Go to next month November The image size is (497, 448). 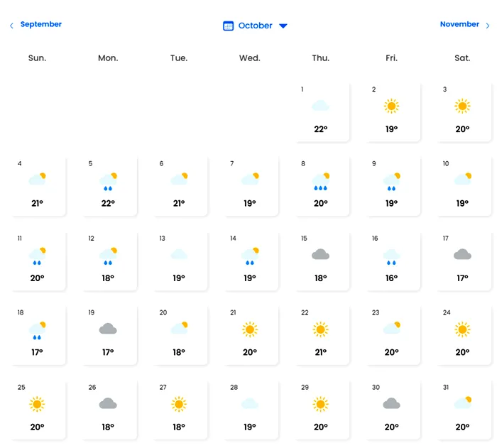coord(459,24)
